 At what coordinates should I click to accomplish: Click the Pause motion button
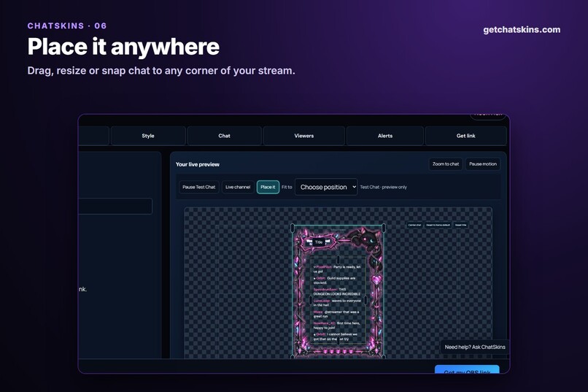click(x=483, y=164)
